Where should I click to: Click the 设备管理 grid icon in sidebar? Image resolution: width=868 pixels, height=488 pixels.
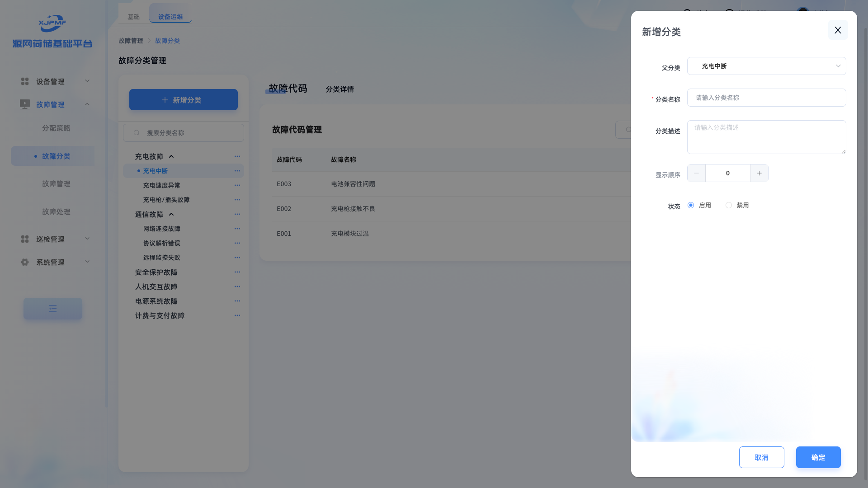25,81
